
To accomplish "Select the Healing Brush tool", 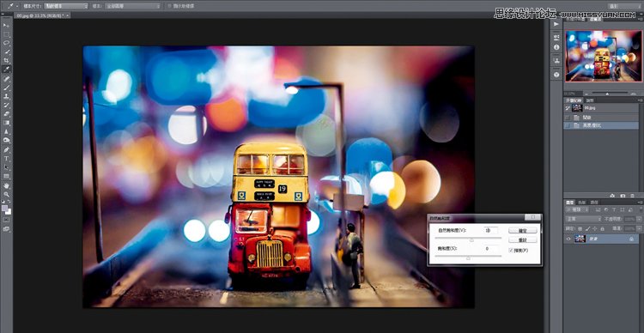I will click(x=7, y=78).
